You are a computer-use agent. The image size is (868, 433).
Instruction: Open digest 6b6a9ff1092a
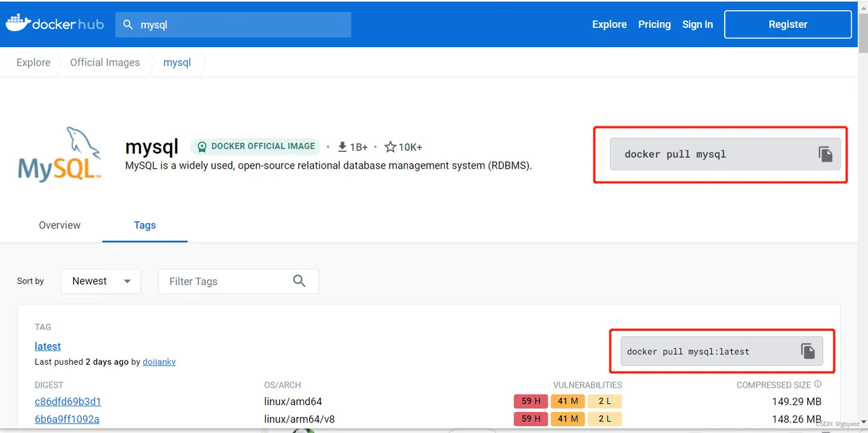coord(67,419)
